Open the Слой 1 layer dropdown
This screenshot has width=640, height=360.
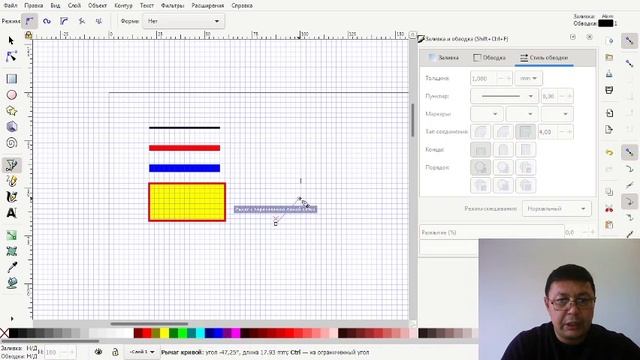pos(142,352)
